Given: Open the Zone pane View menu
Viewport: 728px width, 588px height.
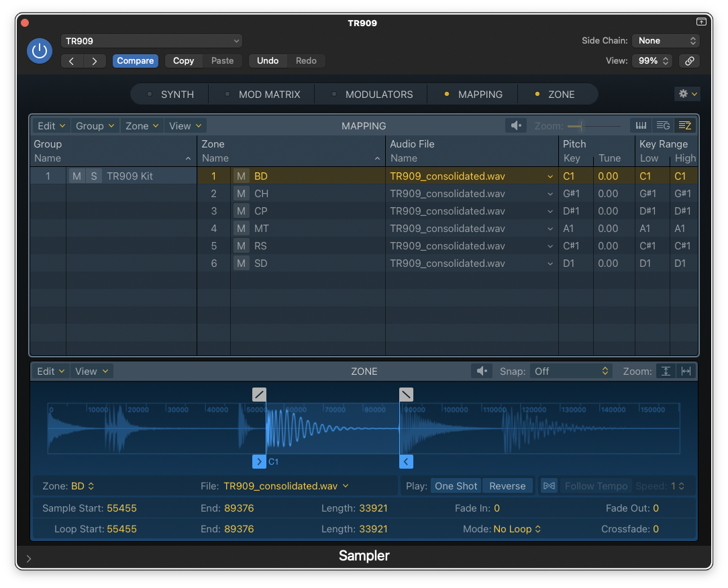Looking at the screenshot, I should (91, 371).
